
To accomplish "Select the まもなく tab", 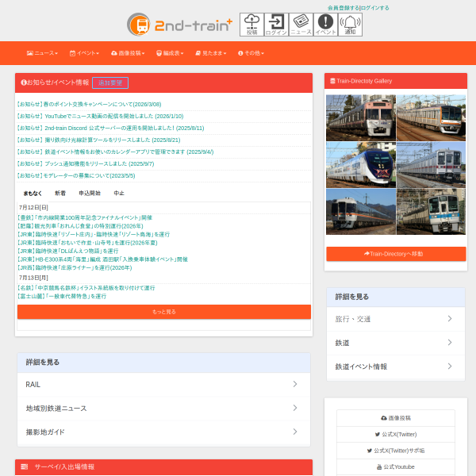I will tap(33, 194).
